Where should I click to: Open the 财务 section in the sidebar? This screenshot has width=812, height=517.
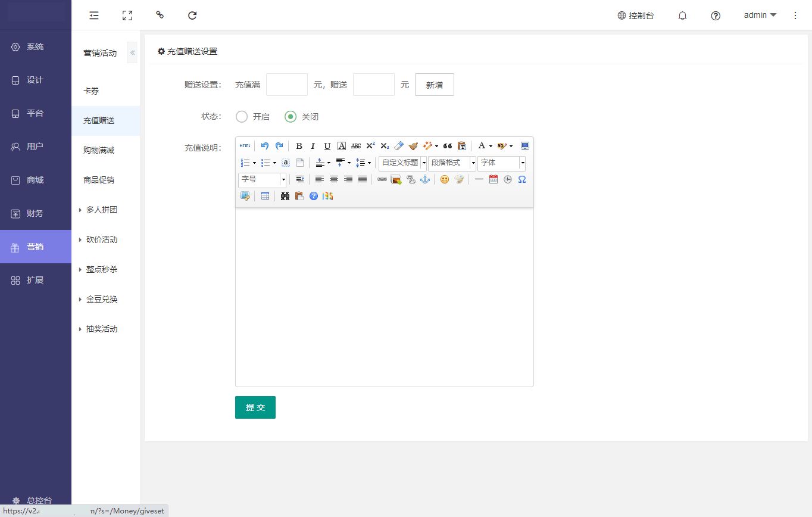pos(35,213)
